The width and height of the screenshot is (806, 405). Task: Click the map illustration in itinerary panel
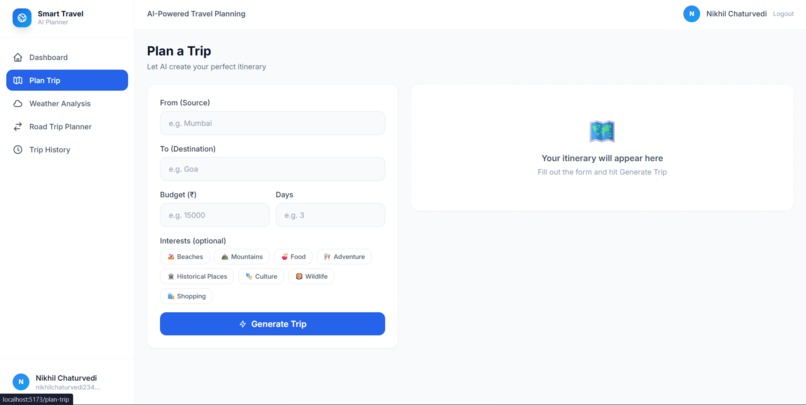pyautogui.click(x=602, y=132)
